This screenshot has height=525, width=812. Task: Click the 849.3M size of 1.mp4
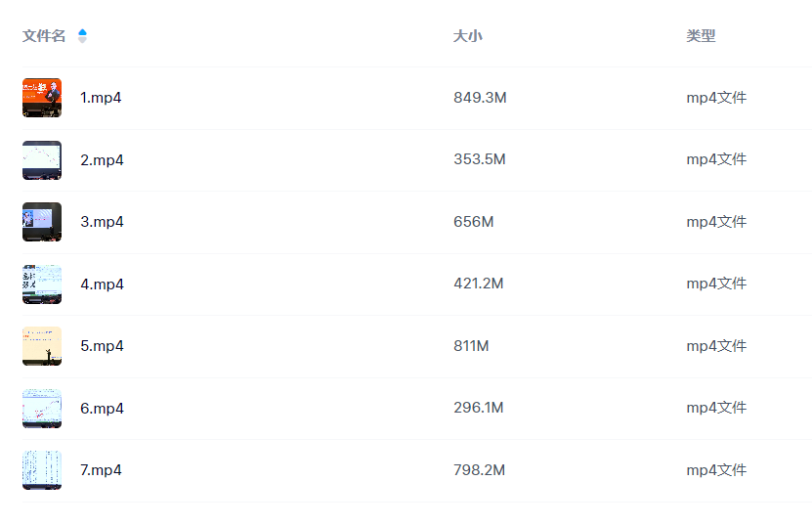click(480, 98)
